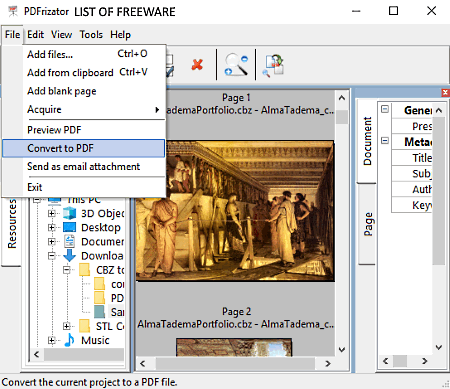Click the preview PDF toolbar icon
Screen dimensions: 450x389
coord(273,66)
